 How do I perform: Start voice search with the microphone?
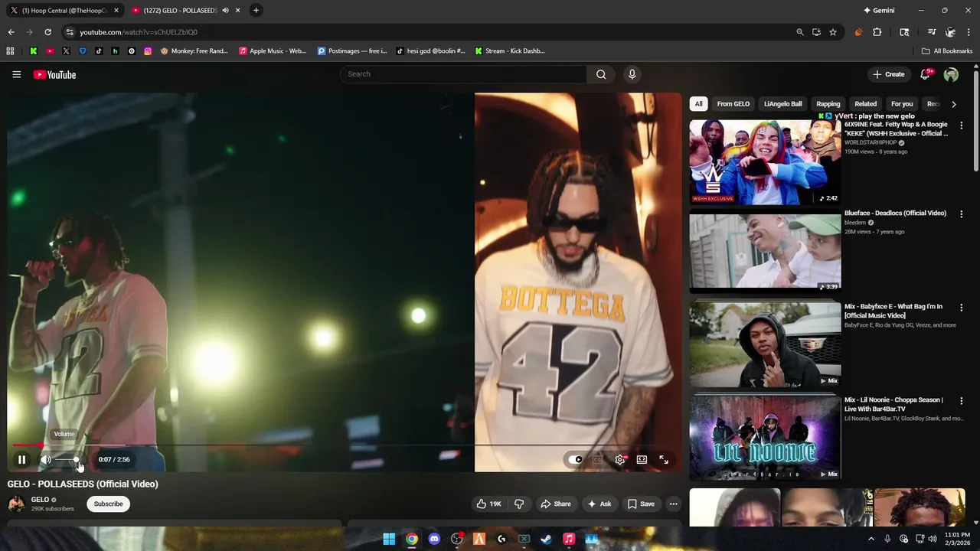[x=632, y=74]
